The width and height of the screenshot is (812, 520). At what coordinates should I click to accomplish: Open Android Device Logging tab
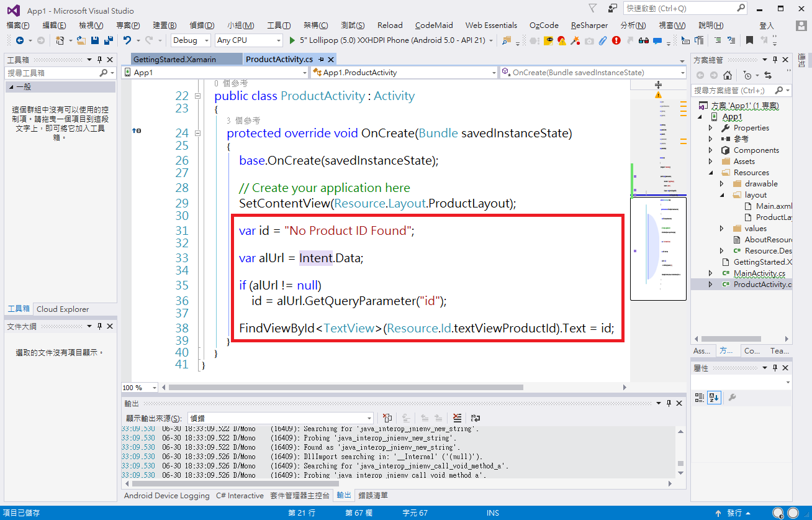coord(167,496)
